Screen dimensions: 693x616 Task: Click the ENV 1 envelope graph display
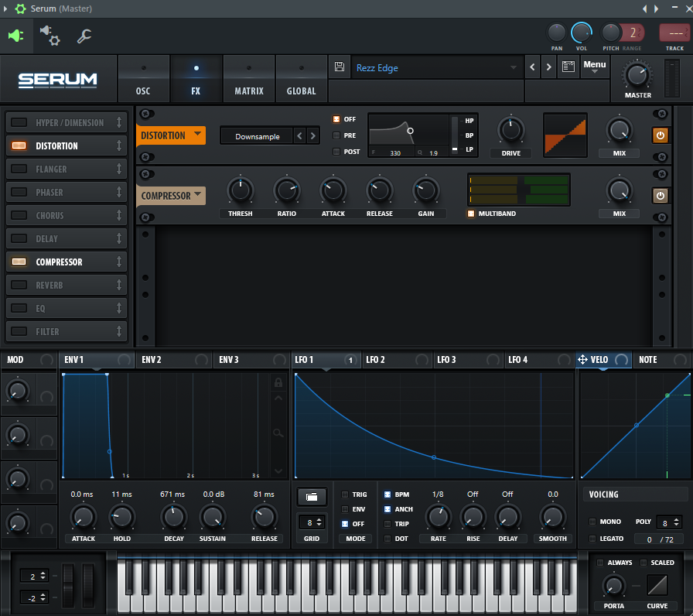click(x=166, y=426)
